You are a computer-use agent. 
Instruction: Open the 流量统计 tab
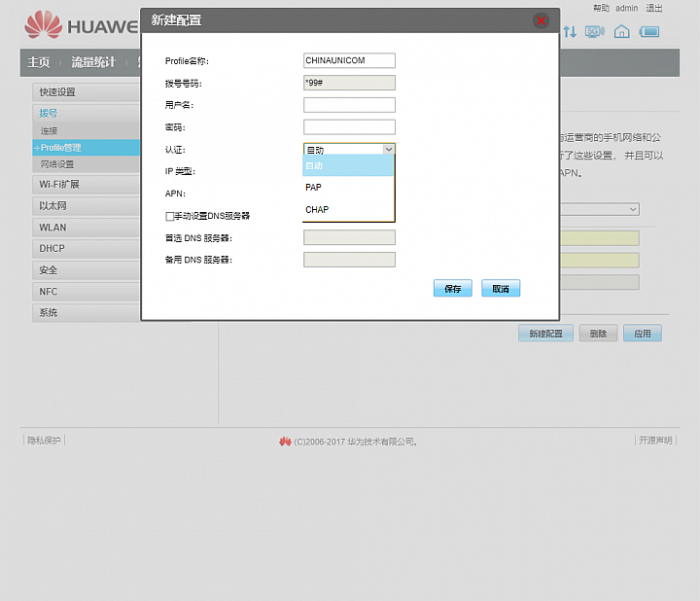coord(93,62)
